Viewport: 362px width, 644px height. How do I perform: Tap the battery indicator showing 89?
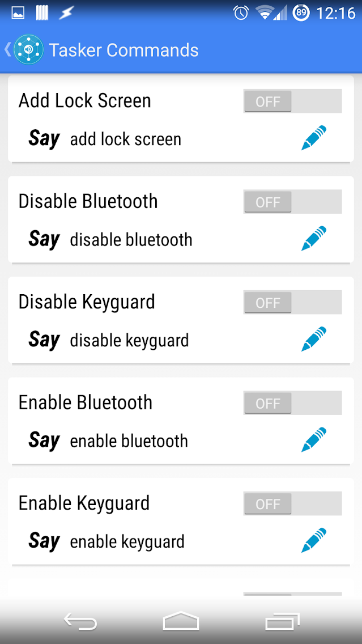tap(301, 12)
